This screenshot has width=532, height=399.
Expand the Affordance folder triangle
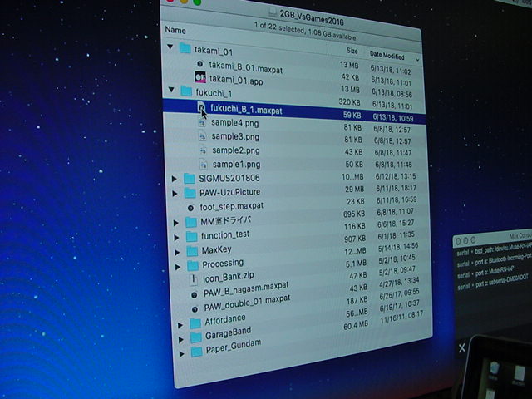click(180, 325)
